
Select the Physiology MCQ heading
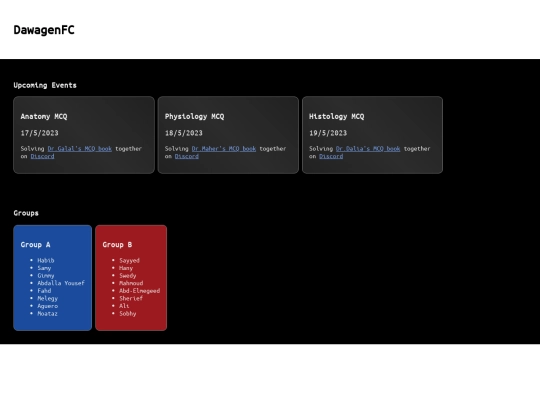tap(194, 116)
